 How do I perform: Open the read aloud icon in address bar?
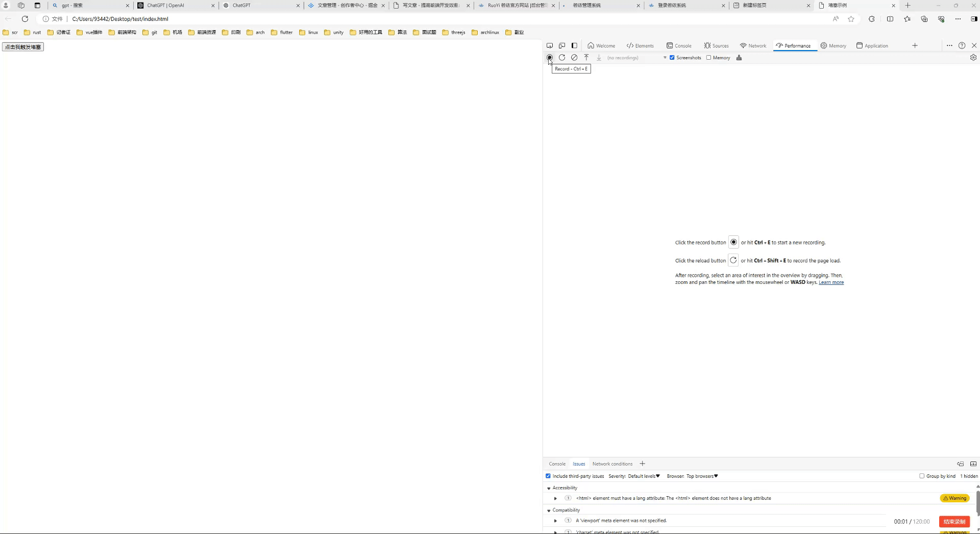(836, 19)
